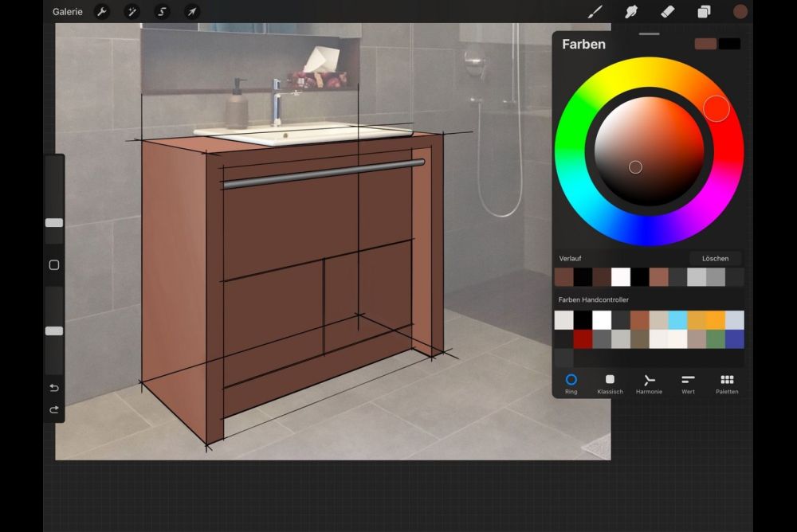Click the Undo arrow in sidebar

[54, 388]
